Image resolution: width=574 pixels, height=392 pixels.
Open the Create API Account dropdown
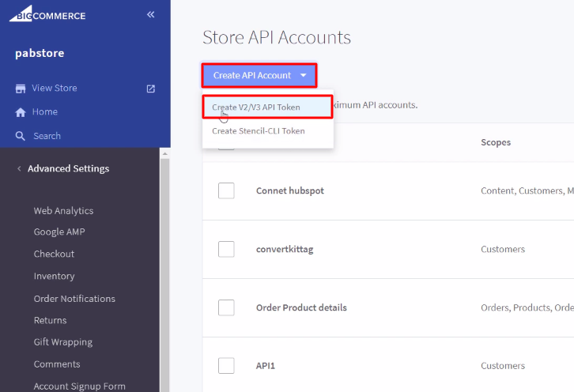(x=259, y=76)
